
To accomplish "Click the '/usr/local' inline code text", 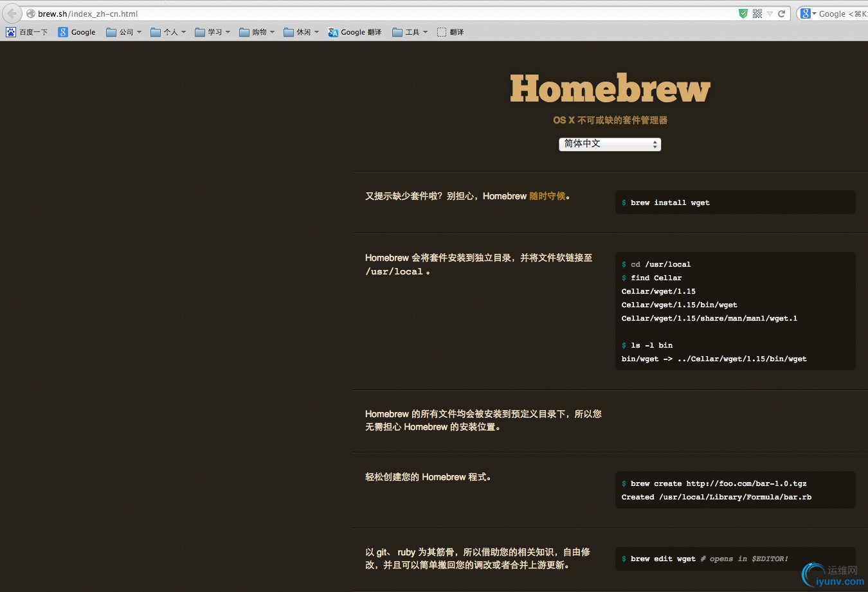I will coord(394,272).
